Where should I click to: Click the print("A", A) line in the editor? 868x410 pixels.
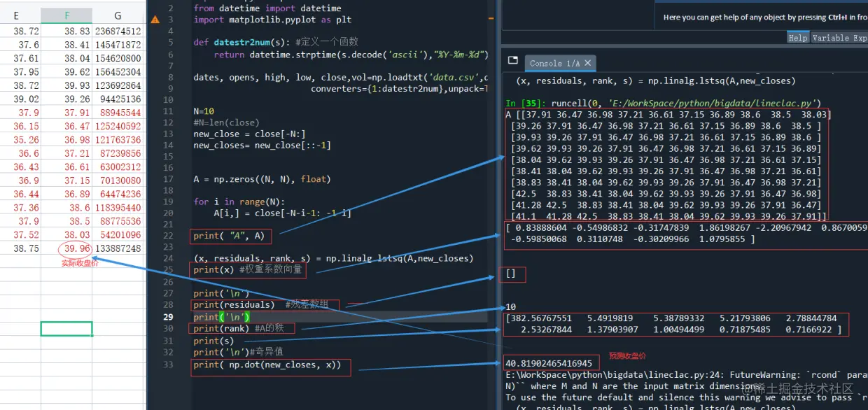coord(229,236)
